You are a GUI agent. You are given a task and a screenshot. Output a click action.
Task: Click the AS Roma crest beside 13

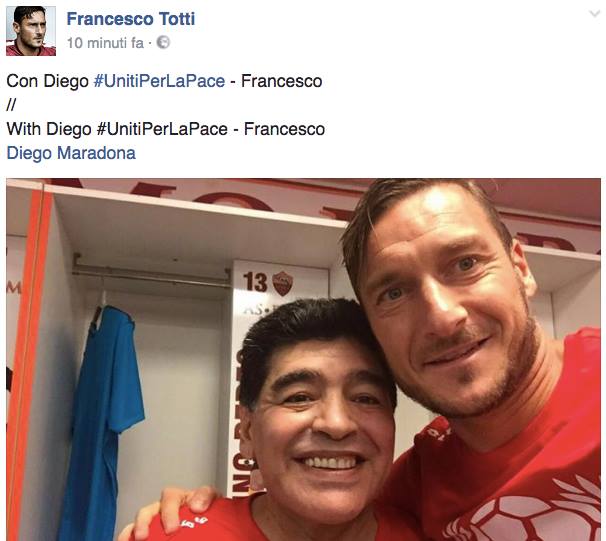pyautogui.click(x=283, y=283)
